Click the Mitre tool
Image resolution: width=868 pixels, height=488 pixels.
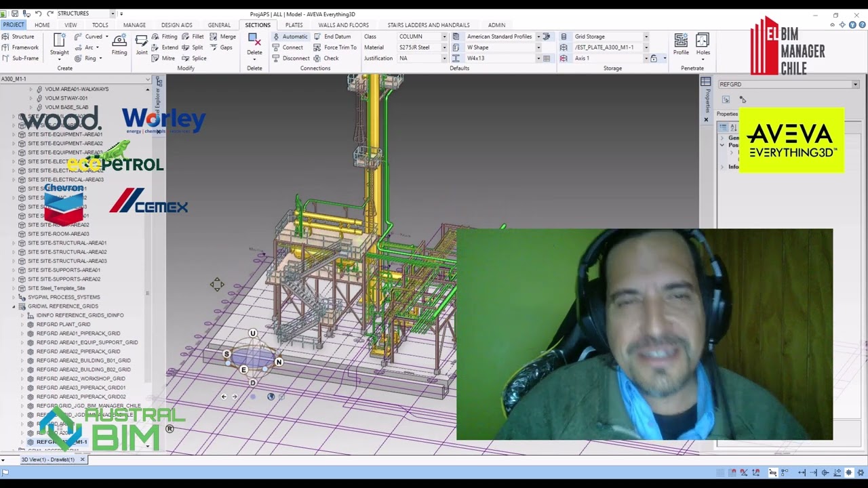point(163,58)
